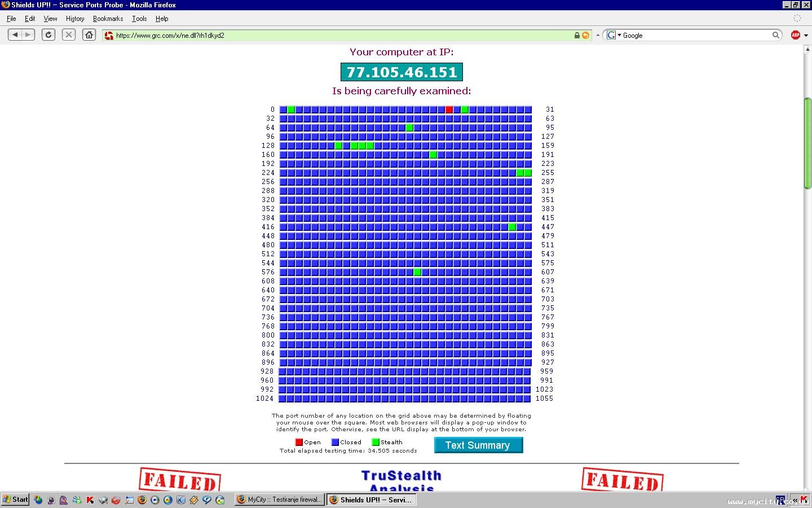The width and height of the screenshot is (812, 508).
Task: Click the Text Summary button
Action: pos(478,445)
